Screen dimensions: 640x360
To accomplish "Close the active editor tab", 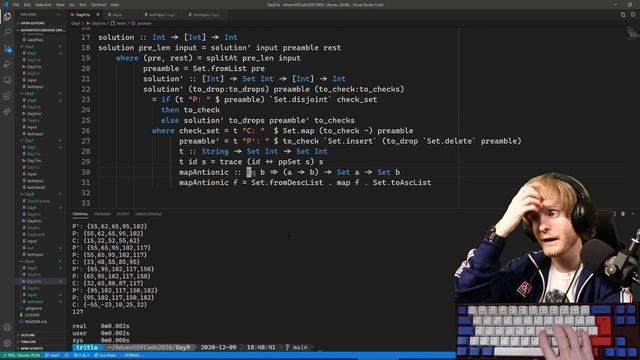I will click(98, 15).
